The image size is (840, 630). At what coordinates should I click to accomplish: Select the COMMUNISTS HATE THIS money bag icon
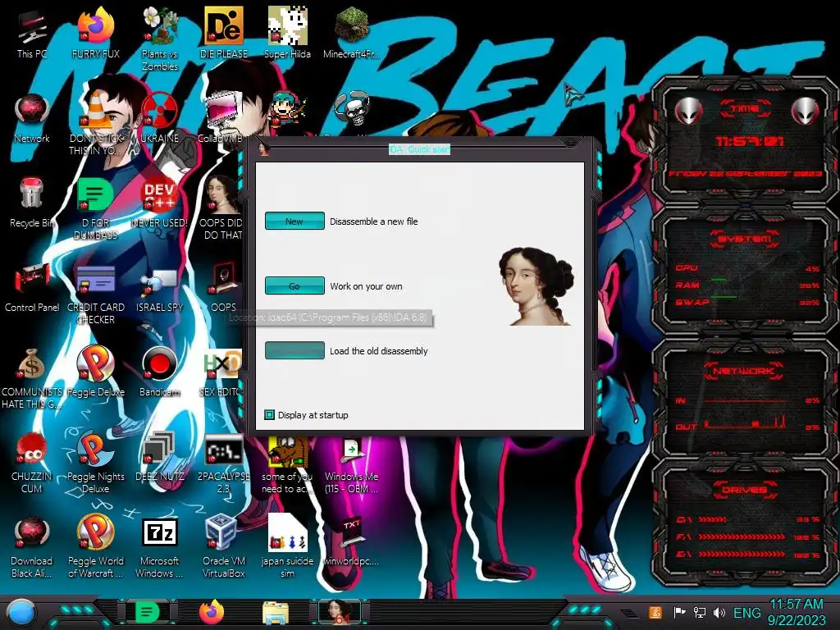pos(32,378)
